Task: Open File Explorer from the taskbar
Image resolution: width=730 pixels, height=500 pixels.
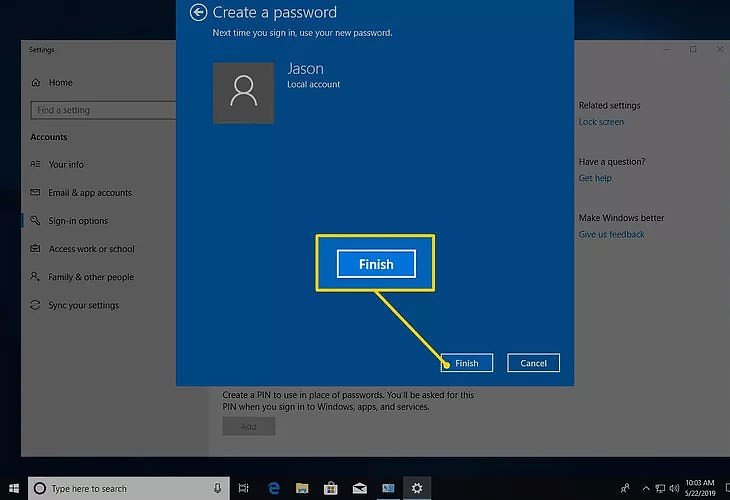Action: [301, 488]
